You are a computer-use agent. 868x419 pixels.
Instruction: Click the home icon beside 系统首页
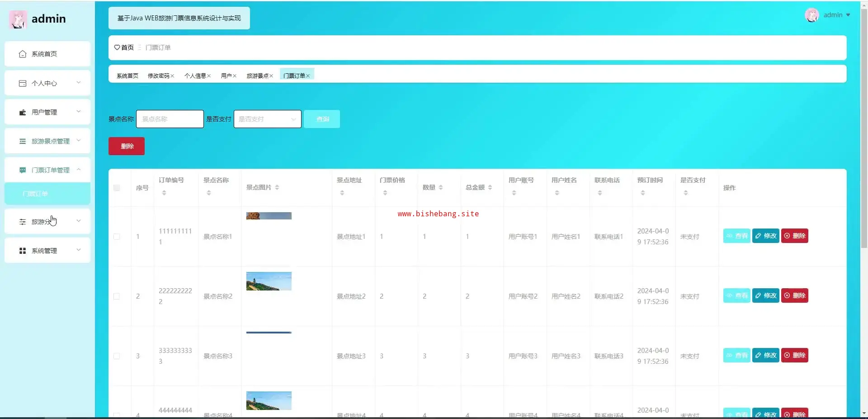coord(23,54)
